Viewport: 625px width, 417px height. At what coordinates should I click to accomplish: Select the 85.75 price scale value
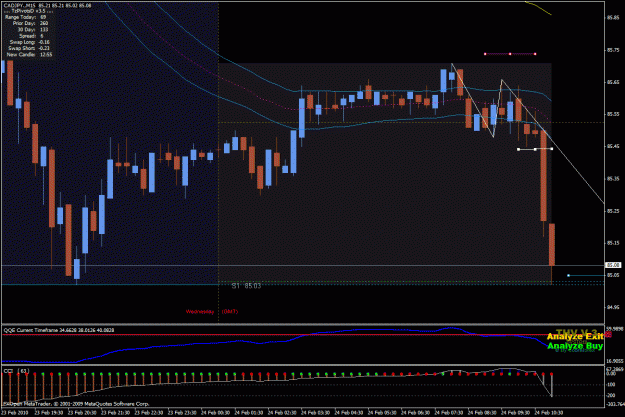(x=613, y=50)
